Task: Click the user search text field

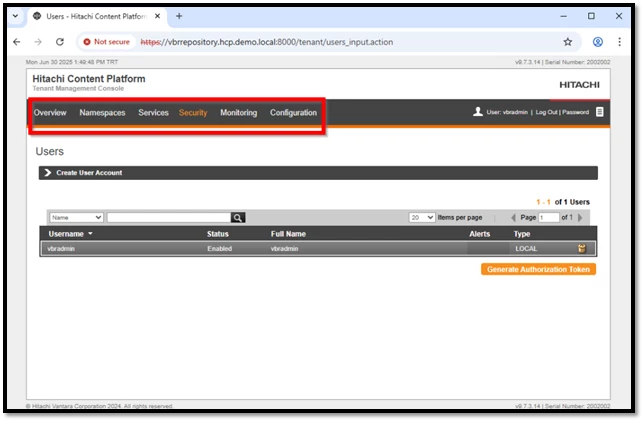Action: 169,217
